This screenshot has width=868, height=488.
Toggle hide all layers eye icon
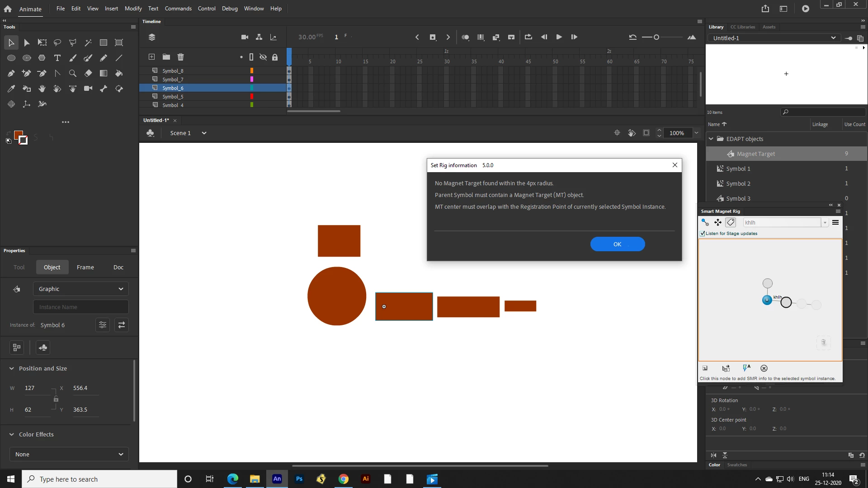(263, 57)
